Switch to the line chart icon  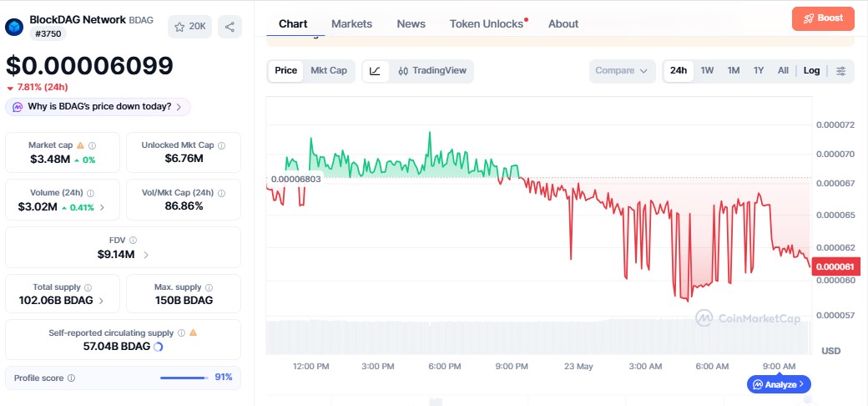[x=375, y=71]
